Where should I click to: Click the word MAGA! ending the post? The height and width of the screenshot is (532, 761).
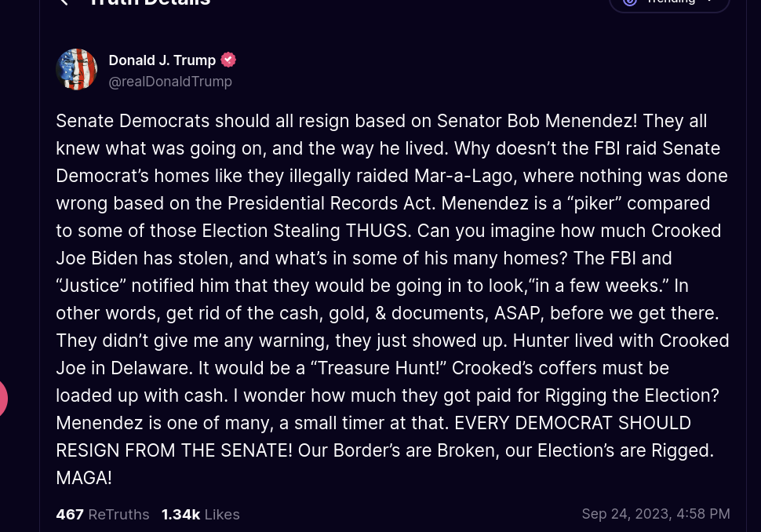click(x=84, y=478)
